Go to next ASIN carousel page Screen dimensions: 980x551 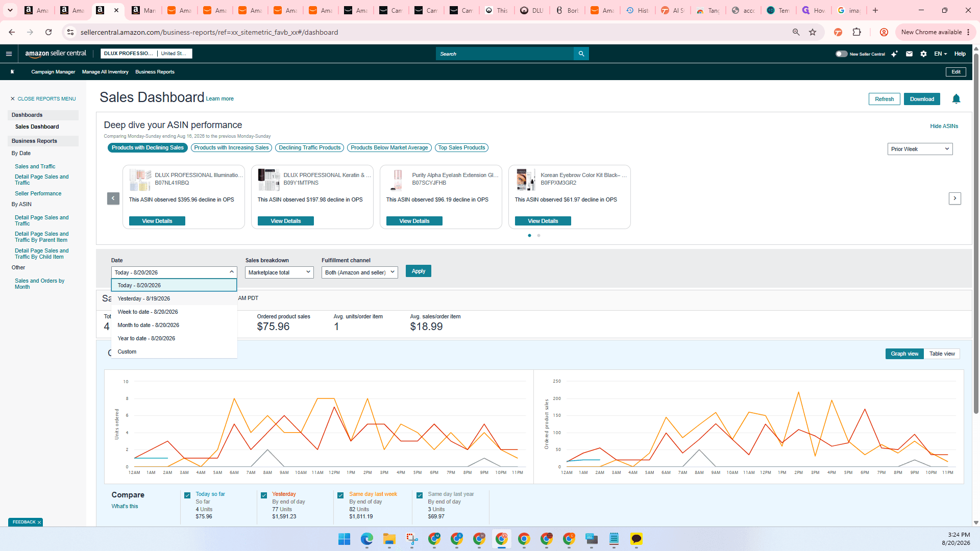coord(954,198)
